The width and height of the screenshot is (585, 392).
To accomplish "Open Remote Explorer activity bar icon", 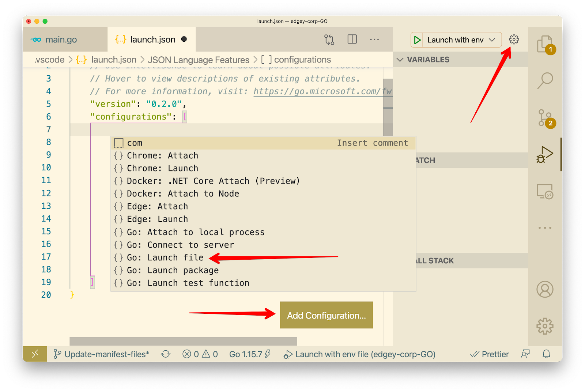I will [x=545, y=191].
